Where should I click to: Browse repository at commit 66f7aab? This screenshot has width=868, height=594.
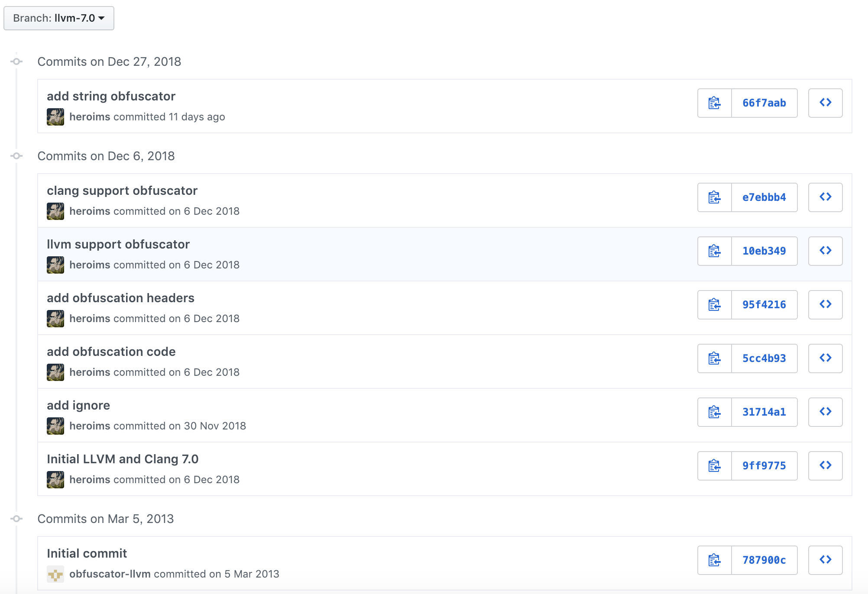click(x=825, y=103)
